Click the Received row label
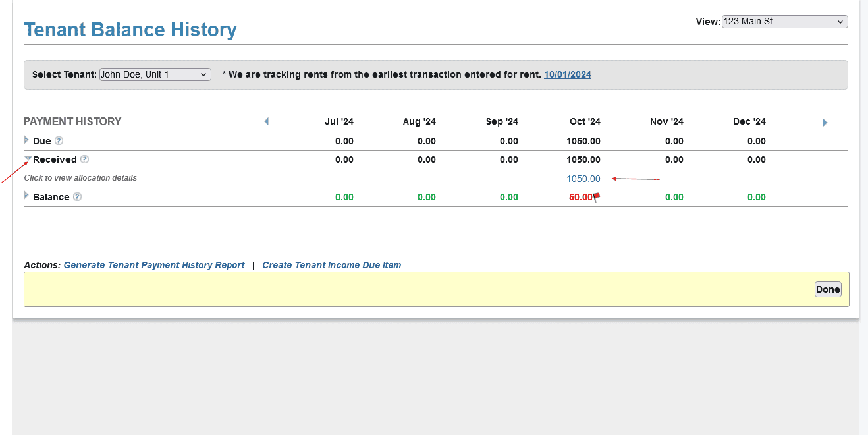The width and height of the screenshot is (868, 435). coord(55,159)
